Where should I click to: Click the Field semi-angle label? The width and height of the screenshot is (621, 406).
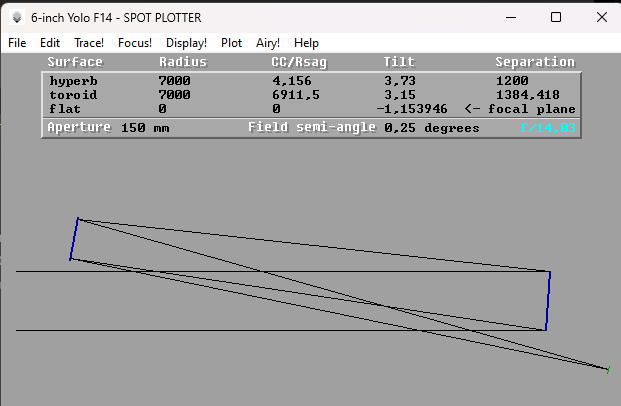point(312,127)
